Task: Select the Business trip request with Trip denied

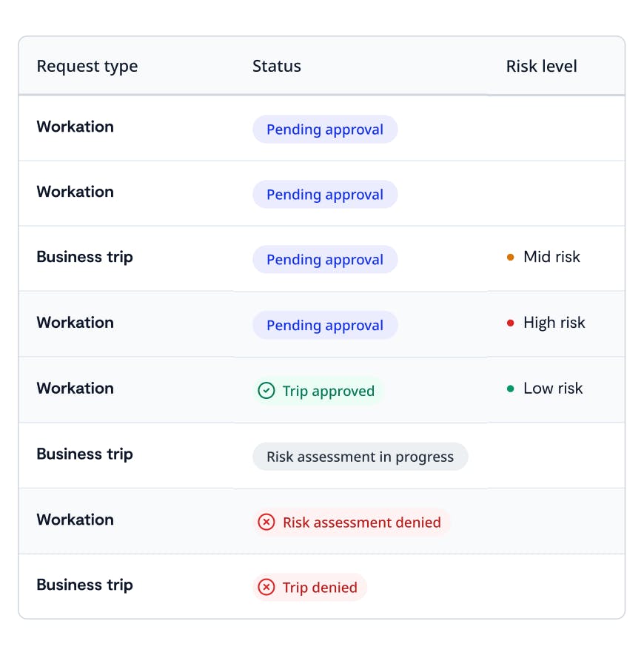Action: (x=85, y=585)
